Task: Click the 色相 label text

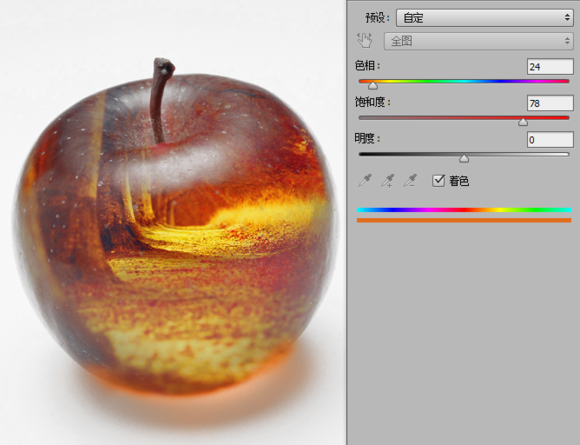Action: coord(367,66)
